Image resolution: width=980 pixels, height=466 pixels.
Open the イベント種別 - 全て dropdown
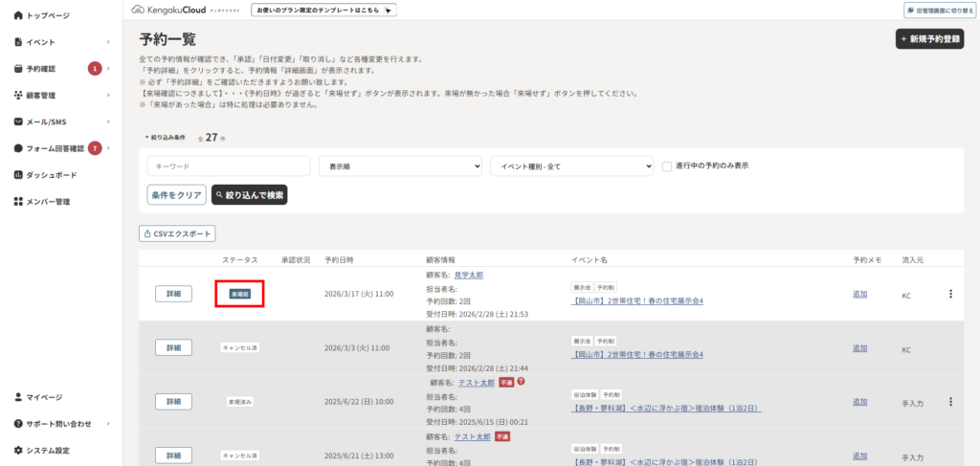[x=571, y=166]
